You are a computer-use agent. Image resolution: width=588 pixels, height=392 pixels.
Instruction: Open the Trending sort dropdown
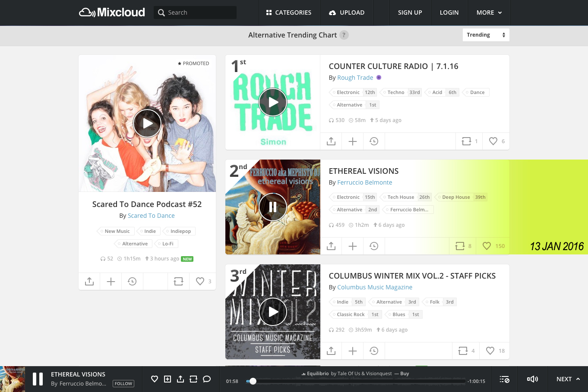486,35
